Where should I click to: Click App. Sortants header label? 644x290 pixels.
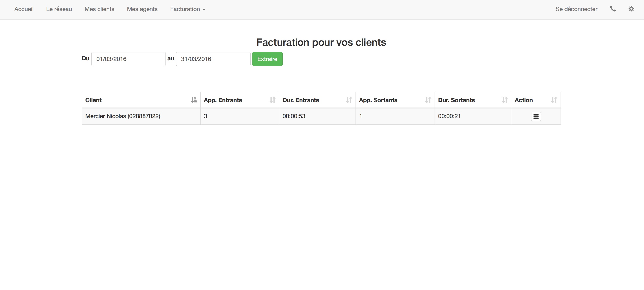[378, 100]
